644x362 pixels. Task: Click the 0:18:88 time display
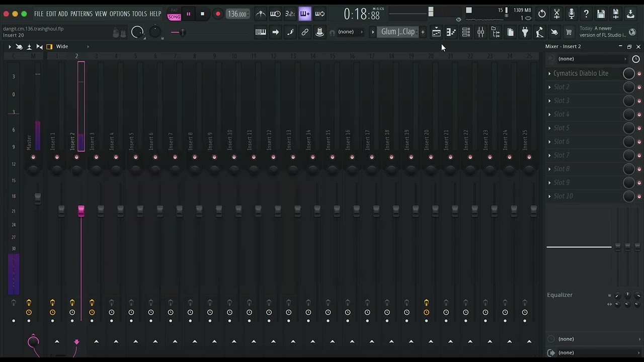[362, 14]
